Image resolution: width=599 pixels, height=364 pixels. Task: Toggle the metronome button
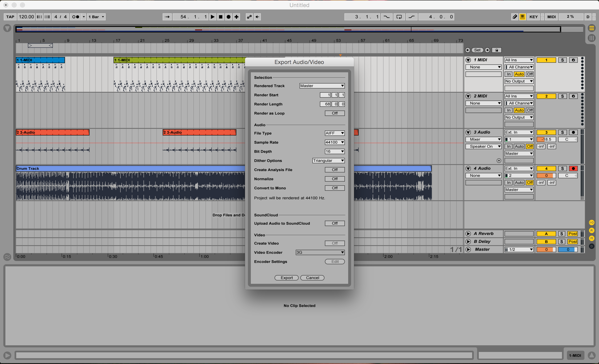coord(76,17)
